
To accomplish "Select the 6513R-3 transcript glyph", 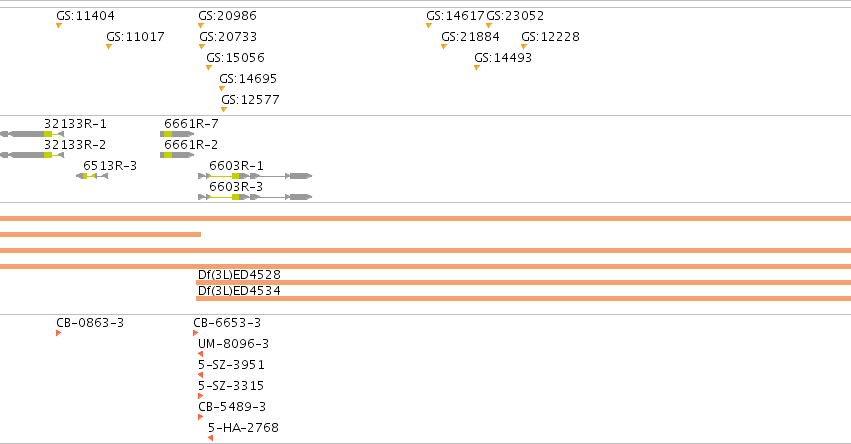I will click(92, 176).
